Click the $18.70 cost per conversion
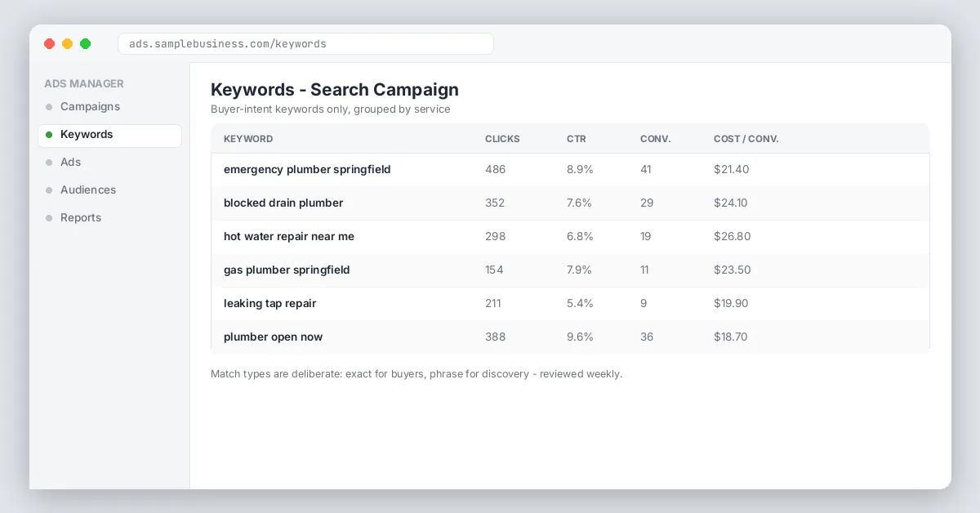Viewport: 980px width, 513px height. (x=731, y=337)
